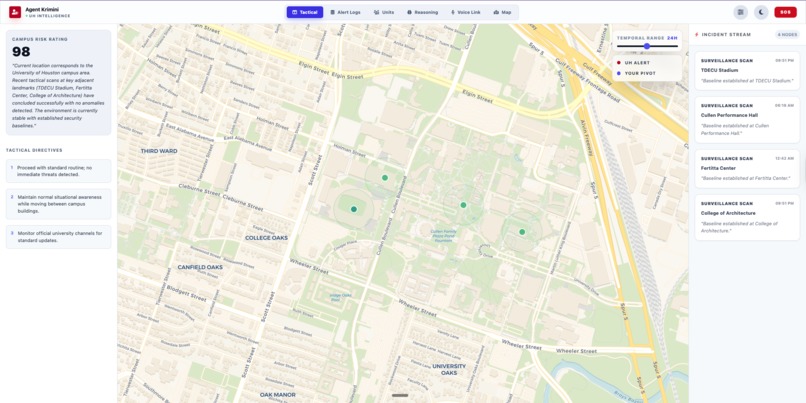Click the drag handle at the map bottom

tap(400, 395)
